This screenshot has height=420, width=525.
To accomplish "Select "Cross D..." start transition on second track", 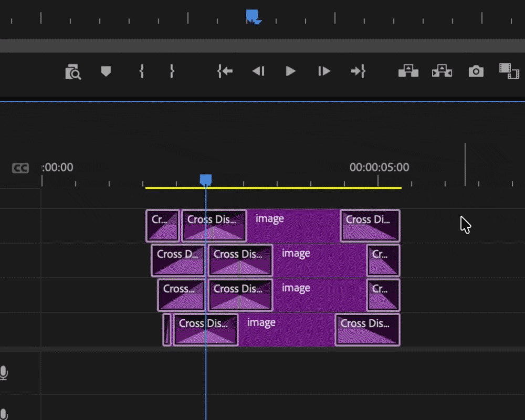I will (x=178, y=260).
